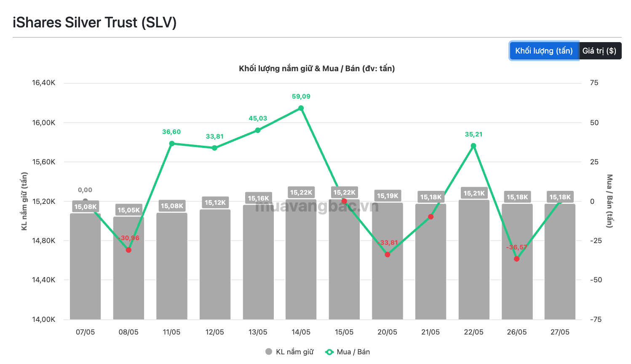This screenshot has height=364, width=631.
Task: Click the 15,21K bar label on 22/05
Action: pyautogui.click(x=474, y=193)
